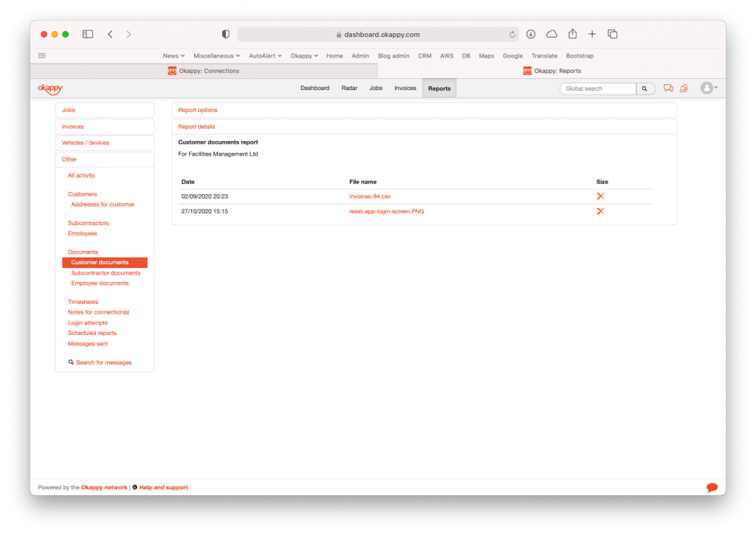Open the Safari share icon

click(572, 33)
